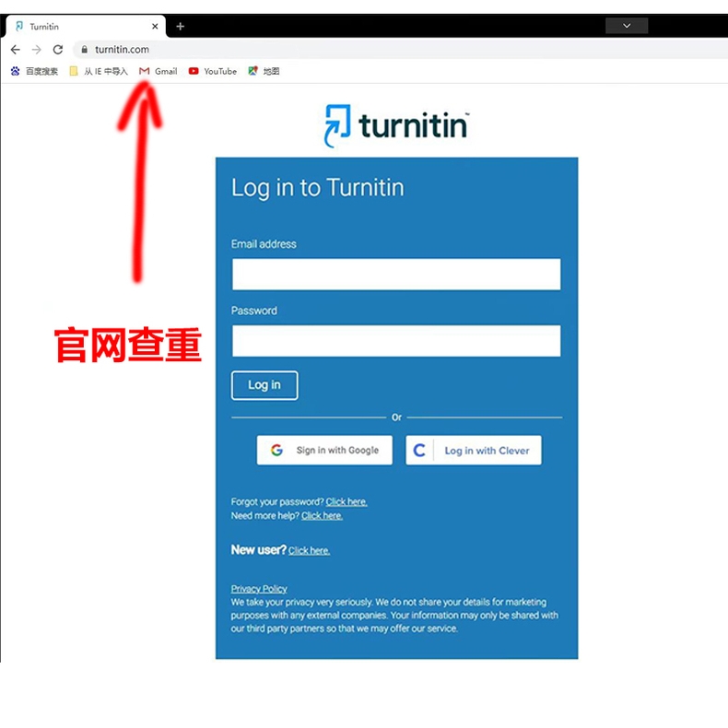Open the 地图 maps bookmark
Screen dimensions: 728x728
(264, 71)
